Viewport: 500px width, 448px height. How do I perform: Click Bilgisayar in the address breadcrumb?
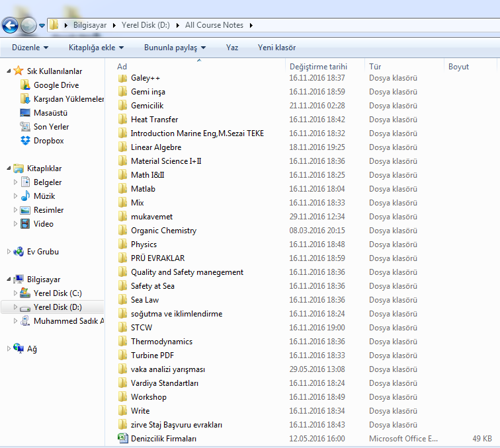click(x=90, y=25)
